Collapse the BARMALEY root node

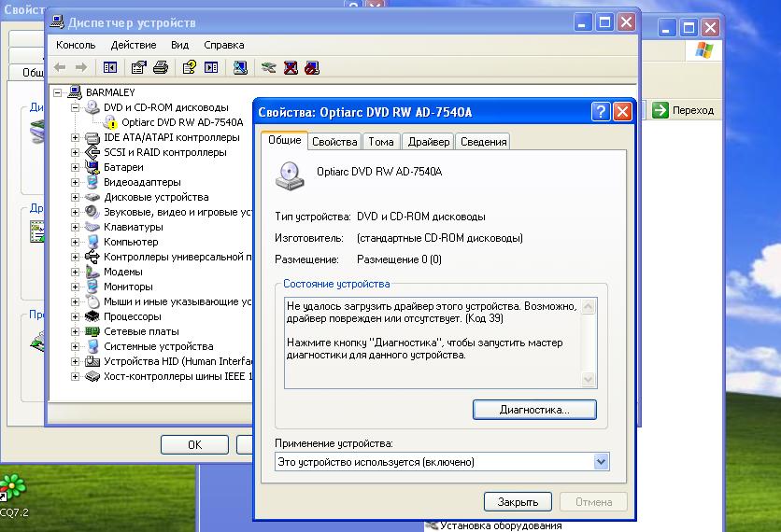click(x=58, y=92)
